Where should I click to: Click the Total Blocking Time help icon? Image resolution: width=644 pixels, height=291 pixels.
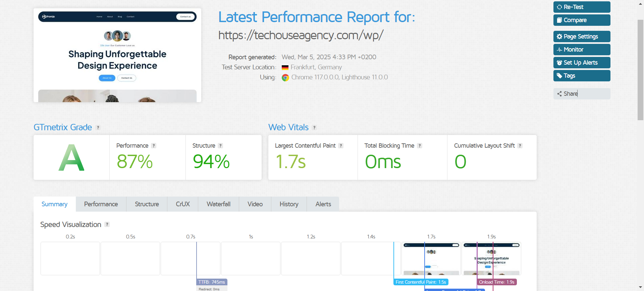click(420, 146)
